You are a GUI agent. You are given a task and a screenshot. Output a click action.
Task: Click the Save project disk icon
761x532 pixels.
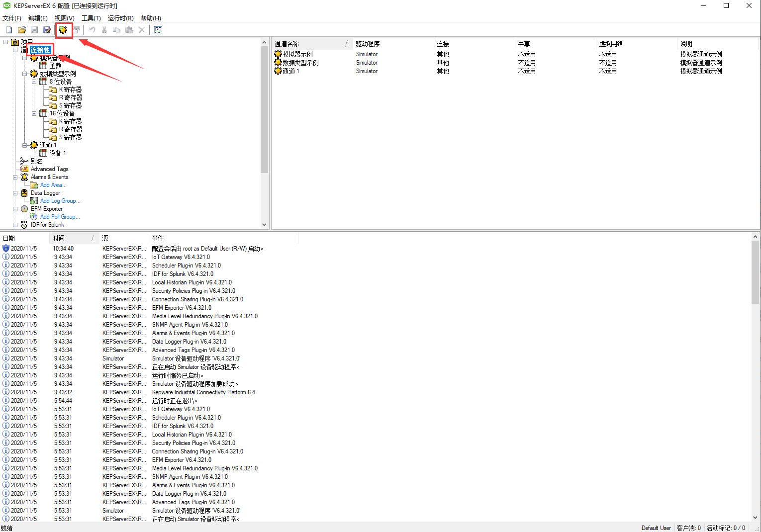(34, 30)
